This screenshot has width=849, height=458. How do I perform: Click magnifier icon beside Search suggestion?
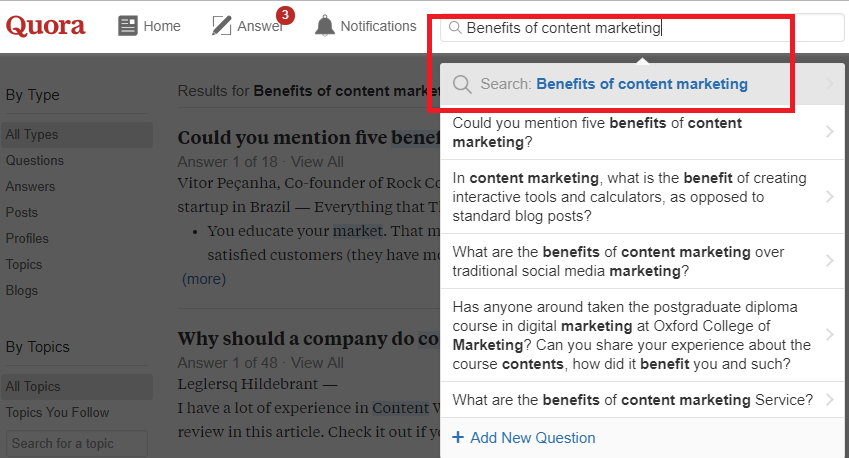coord(462,84)
